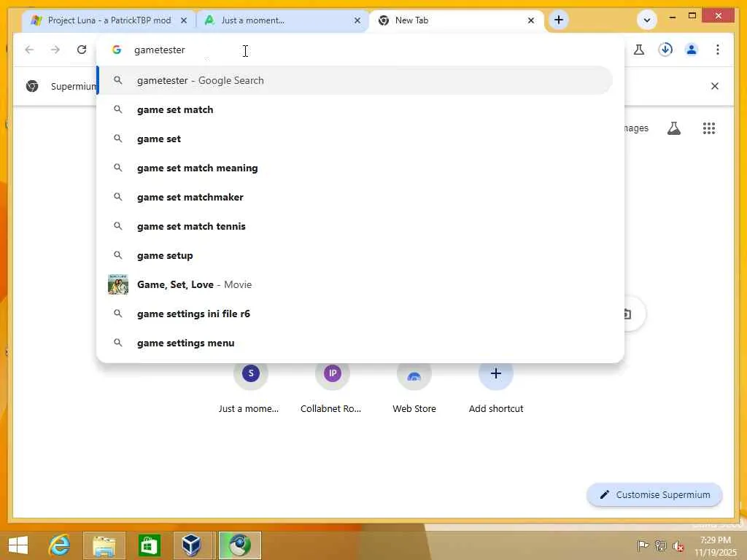Click the network tray icon
Image resolution: width=747 pixels, height=560 pixels.
pos(660,545)
